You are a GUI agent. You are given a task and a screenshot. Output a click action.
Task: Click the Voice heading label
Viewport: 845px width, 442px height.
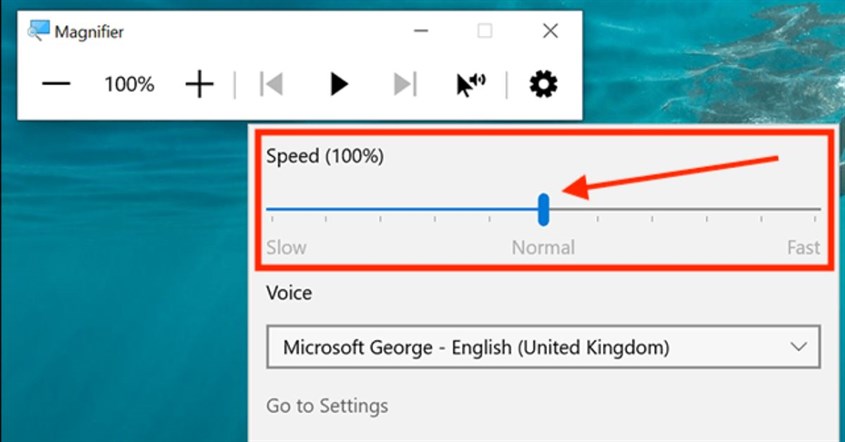289,293
